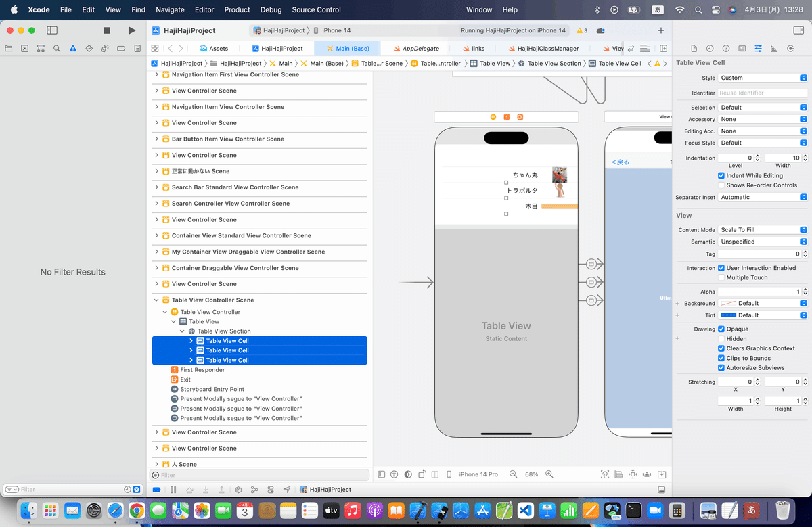Image resolution: width=812 pixels, height=527 pixels.
Task: Select the First Responder outline item
Action: (x=202, y=370)
